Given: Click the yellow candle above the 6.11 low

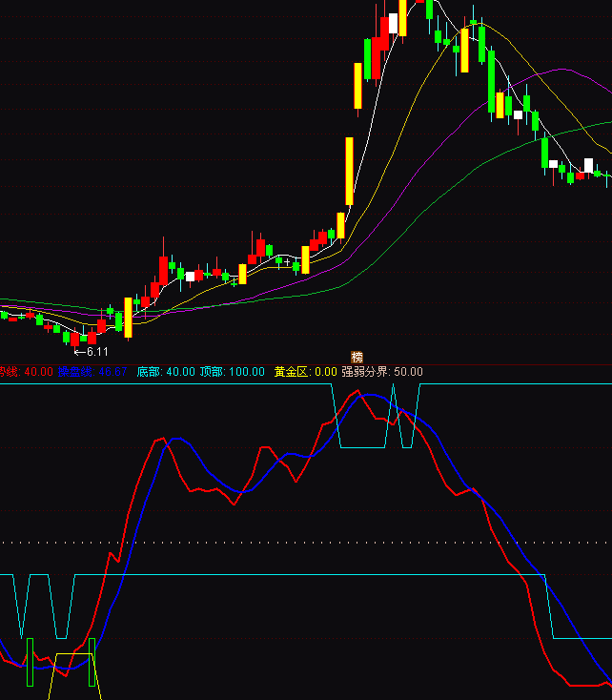Looking at the screenshot, I should pos(128,318).
